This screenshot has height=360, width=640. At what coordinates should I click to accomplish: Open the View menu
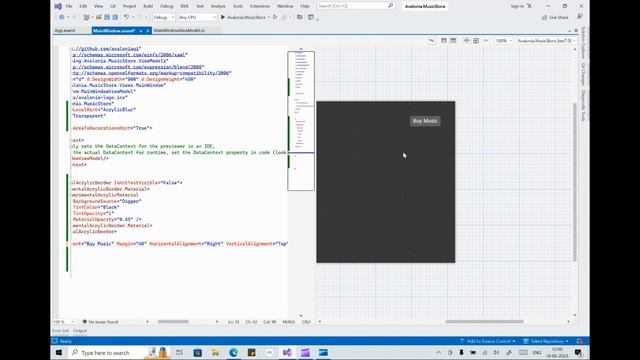(98, 6)
